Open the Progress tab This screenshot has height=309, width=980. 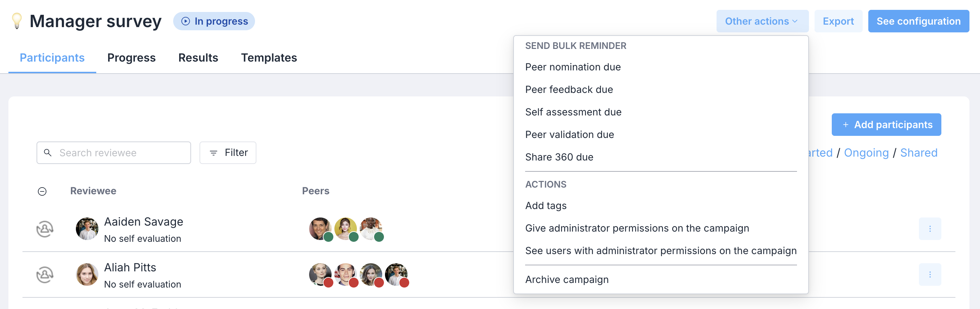tap(131, 57)
